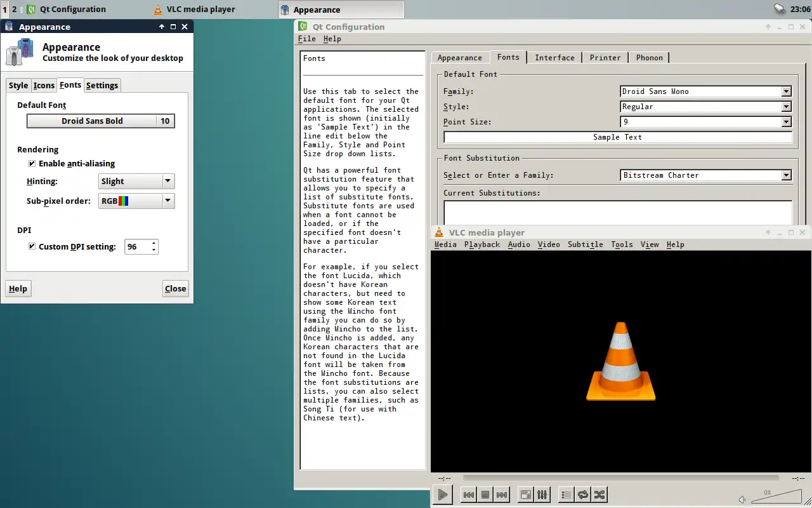Open Qt Configuration Help menu
812x508 pixels.
(x=332, y=39)
